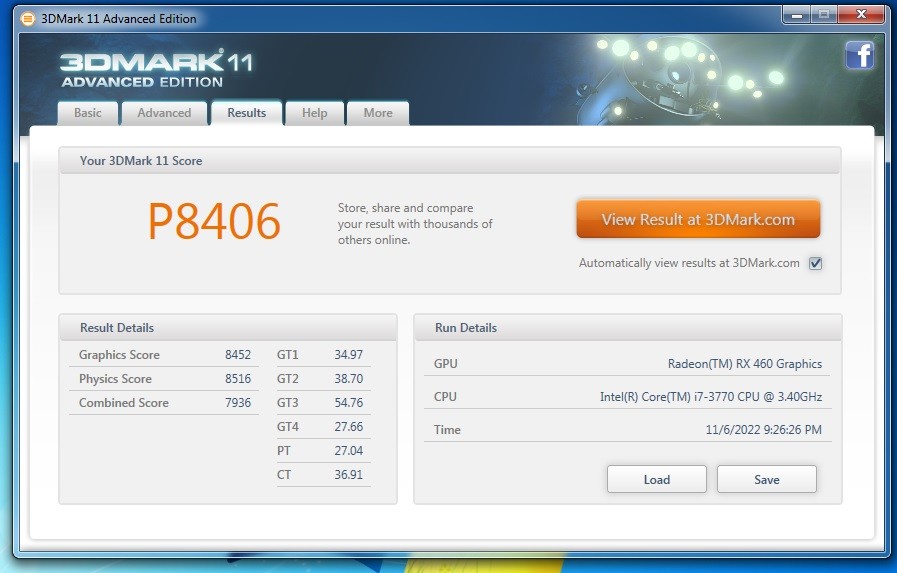Click the GT3 result 54.76

click(x=348, y=403)
